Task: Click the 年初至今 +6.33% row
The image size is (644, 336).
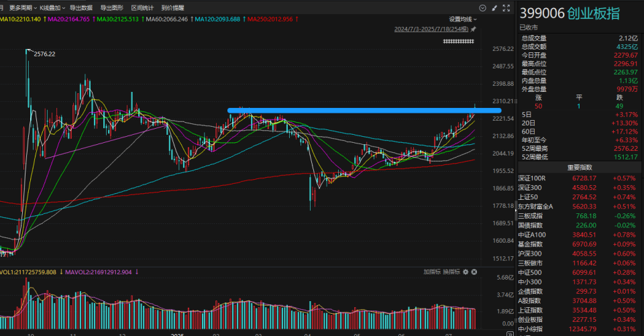Action: pyautogui.click(x=580, y=140)
